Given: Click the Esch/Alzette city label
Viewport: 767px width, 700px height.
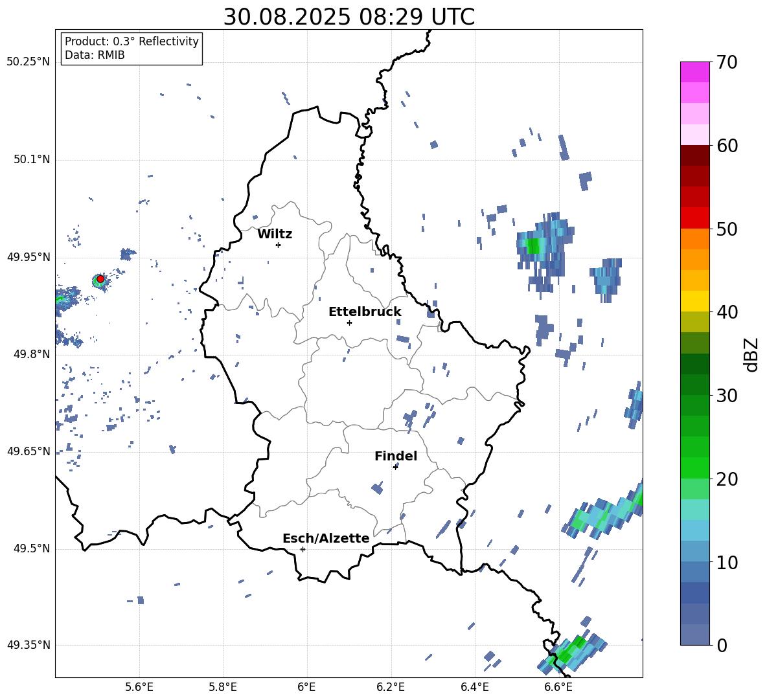Looking at the screenshot, I should [326, 538].
